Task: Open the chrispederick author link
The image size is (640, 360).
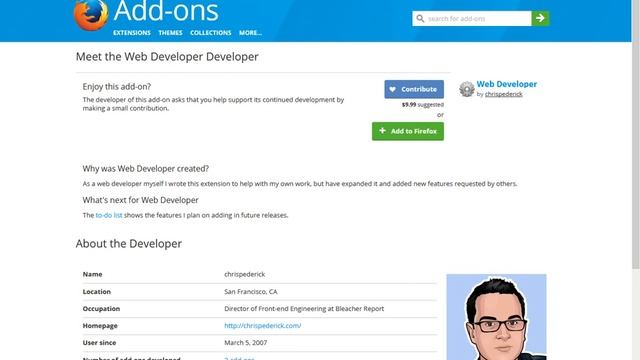Action: click(503, 94)
